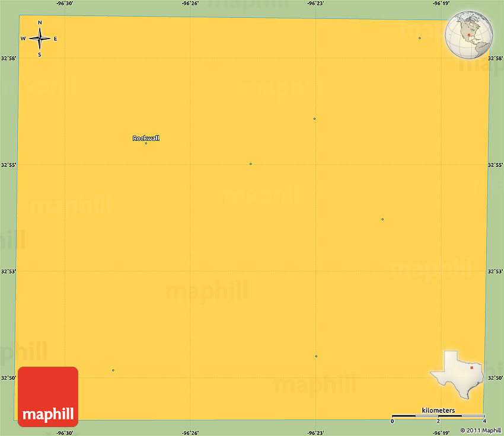The height and width of the screenshot is (436, 504).
Task: Click the Texas state outline inset
Action: click(x=457, y=374)
